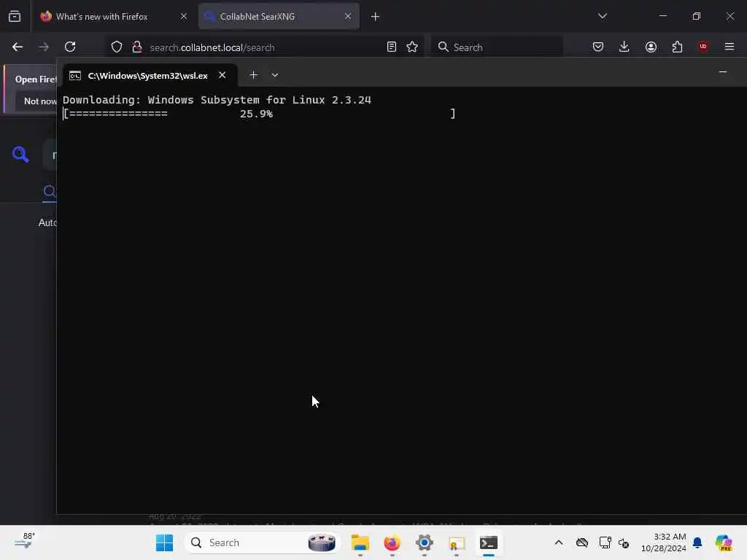Open the Firefox downloads panel
The width and height of the screenshot is (747, 560).
click(624, 47)
